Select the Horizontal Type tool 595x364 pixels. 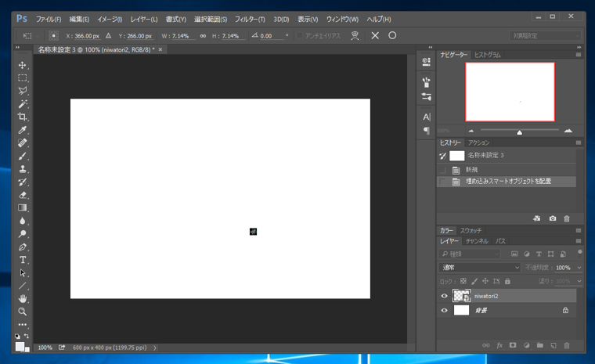pos(23,260)
